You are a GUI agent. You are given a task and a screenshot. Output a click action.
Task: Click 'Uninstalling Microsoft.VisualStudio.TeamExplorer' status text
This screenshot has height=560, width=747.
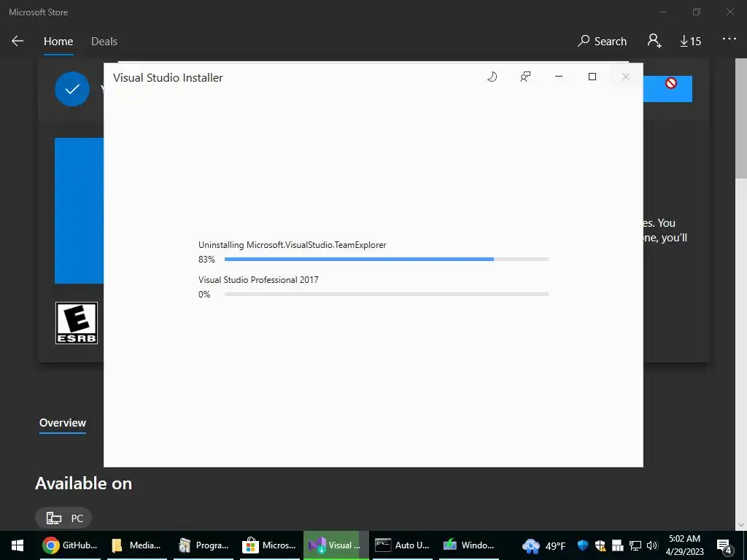pos(293,245)
